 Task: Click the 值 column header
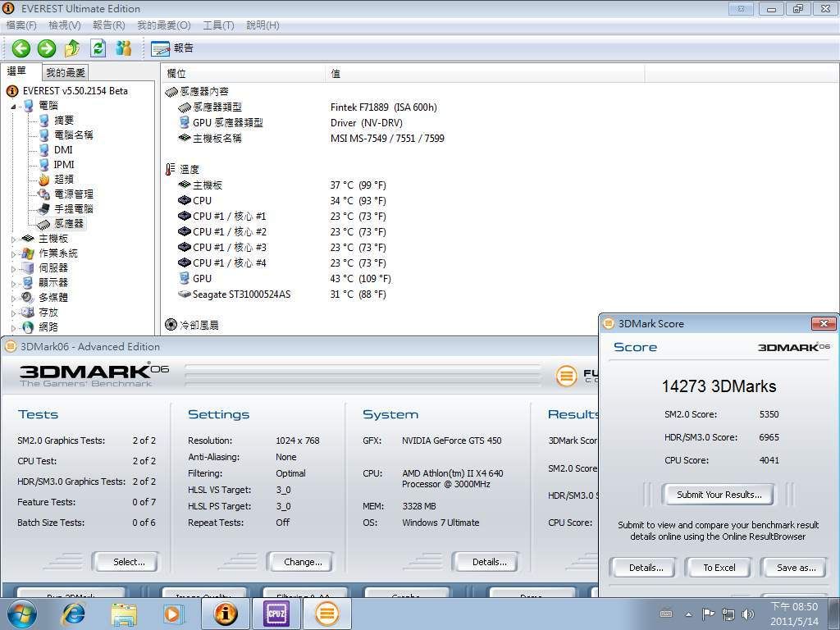pyautogui.click(x=485, y=73)
